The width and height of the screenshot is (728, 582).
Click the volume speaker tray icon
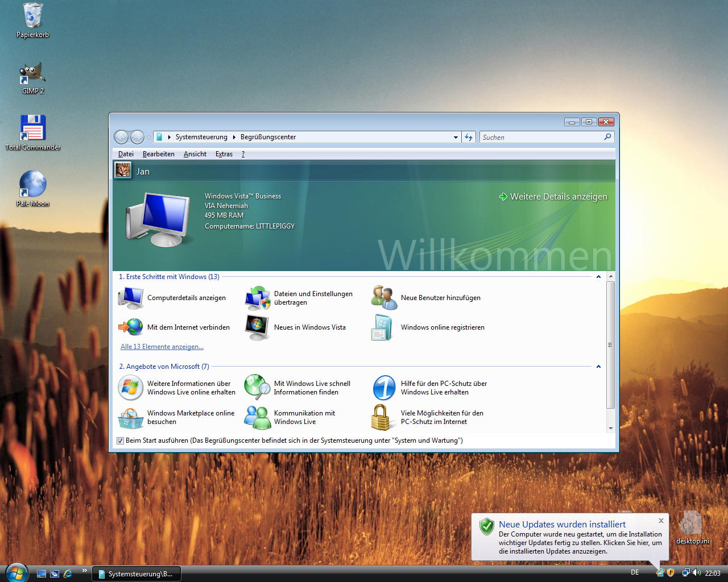[697, 572]
